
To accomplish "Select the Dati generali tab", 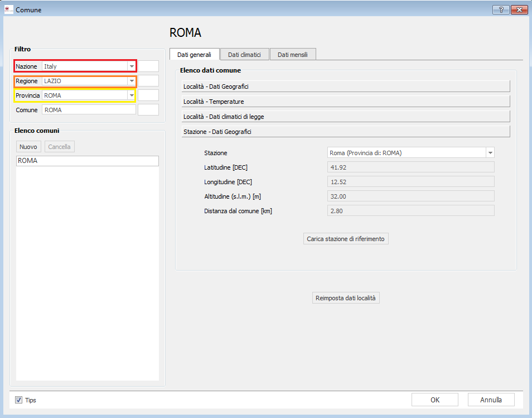I will (194, 54).
